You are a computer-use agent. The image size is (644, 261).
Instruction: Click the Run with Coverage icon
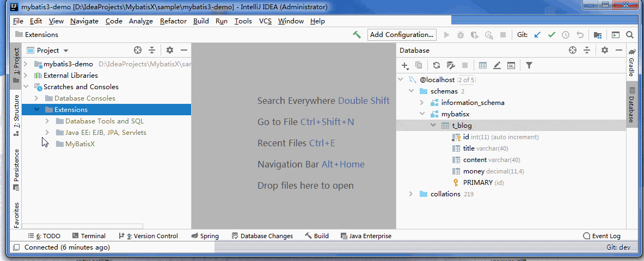[474, 35]
